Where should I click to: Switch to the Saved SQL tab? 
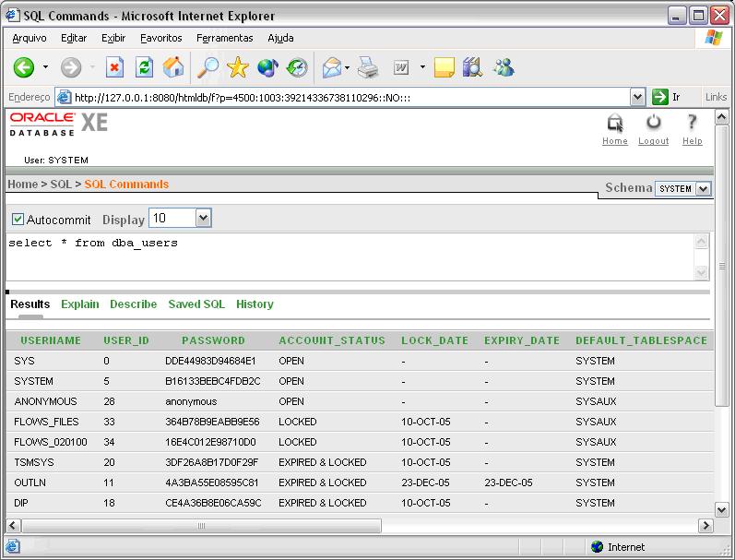click(x=196, y=304)
